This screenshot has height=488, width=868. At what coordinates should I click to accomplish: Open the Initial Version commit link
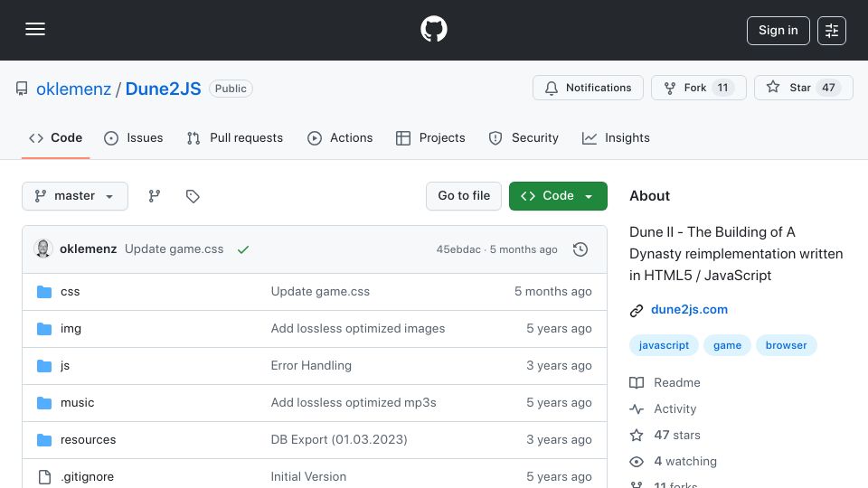[308, 477]
